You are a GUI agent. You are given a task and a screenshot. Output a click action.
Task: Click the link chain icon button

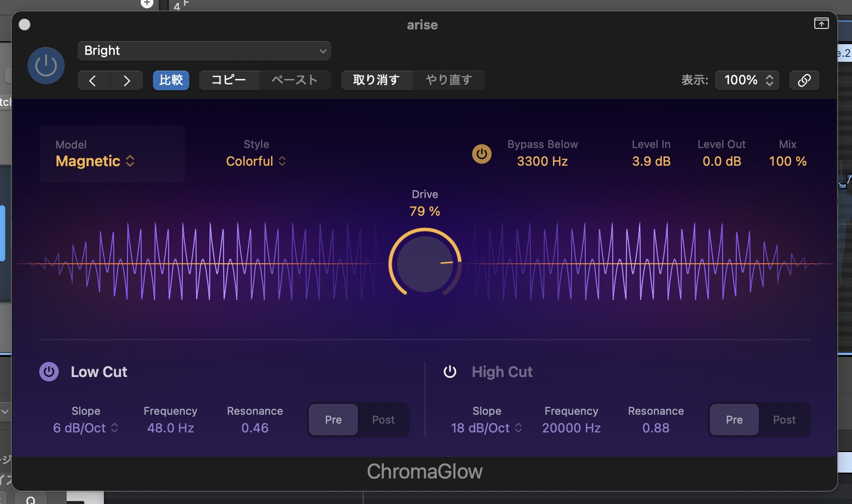[x=804, y=80]
